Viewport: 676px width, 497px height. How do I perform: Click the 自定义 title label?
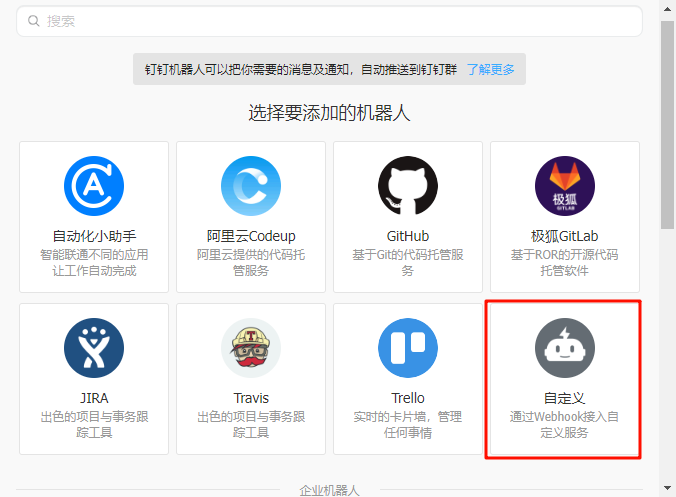coord(565,398)
